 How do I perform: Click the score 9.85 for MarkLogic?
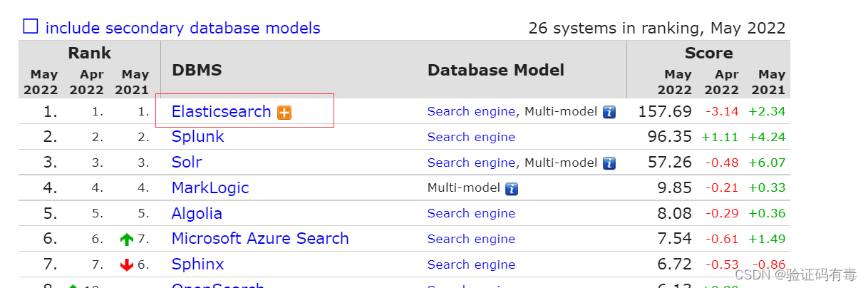click(674, 188)
